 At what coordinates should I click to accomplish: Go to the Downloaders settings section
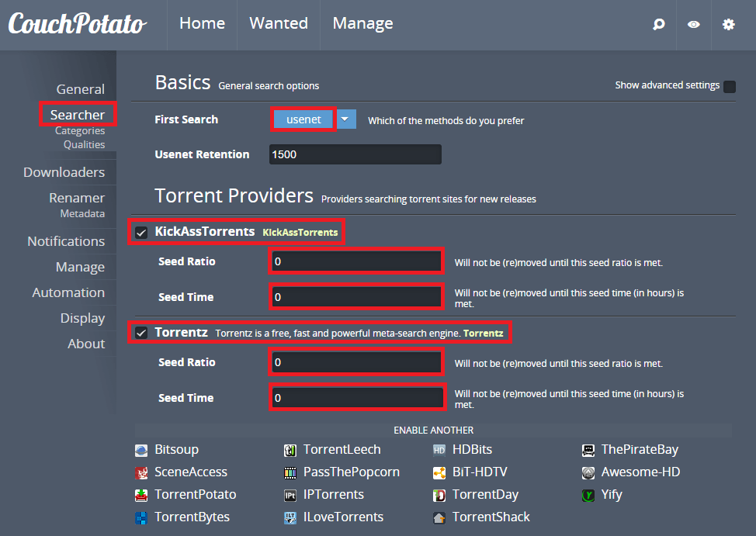64,172
